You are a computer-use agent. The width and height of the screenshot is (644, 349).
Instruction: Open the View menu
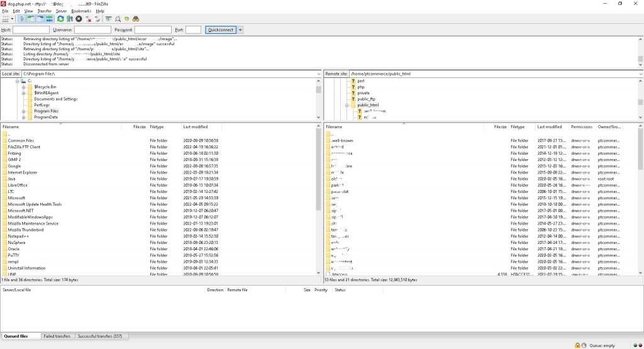pos(28,11)
